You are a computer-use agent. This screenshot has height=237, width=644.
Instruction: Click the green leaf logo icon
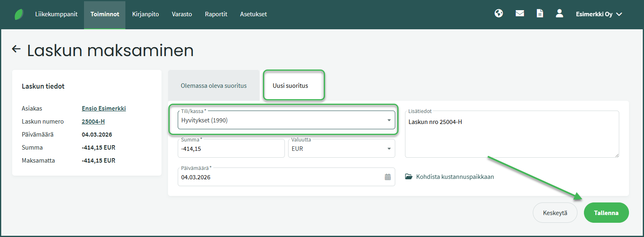point(19,14)
